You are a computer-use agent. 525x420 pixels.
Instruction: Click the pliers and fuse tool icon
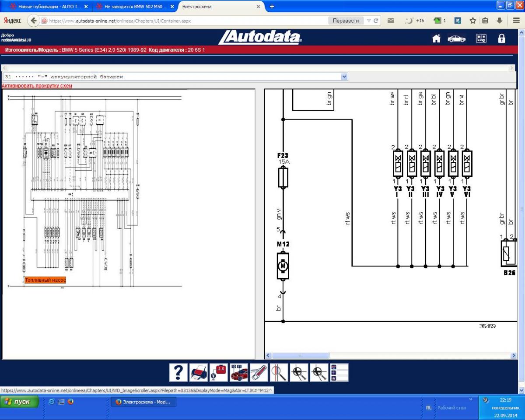click(x=259, y=372)
